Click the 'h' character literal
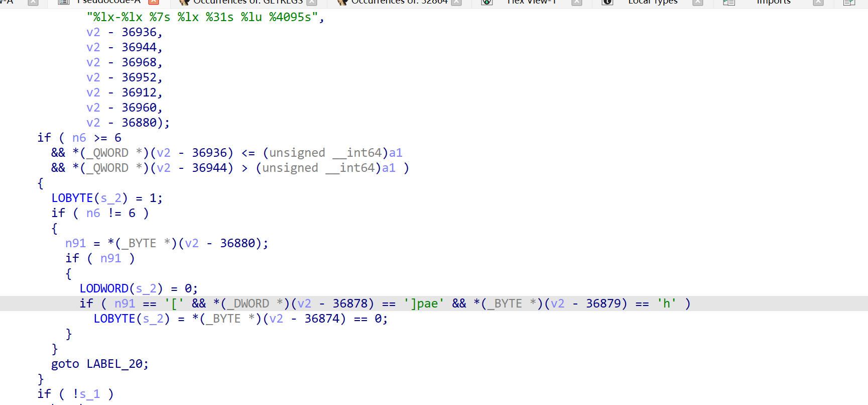This screenshot has height=405, width=868. tap(667, 303)
